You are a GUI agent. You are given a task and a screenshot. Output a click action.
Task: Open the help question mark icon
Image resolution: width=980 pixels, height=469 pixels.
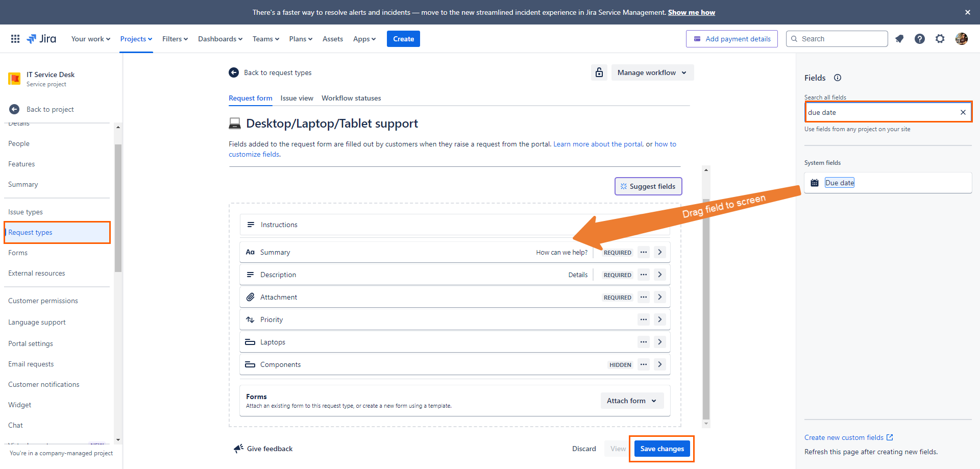point(920,39)
